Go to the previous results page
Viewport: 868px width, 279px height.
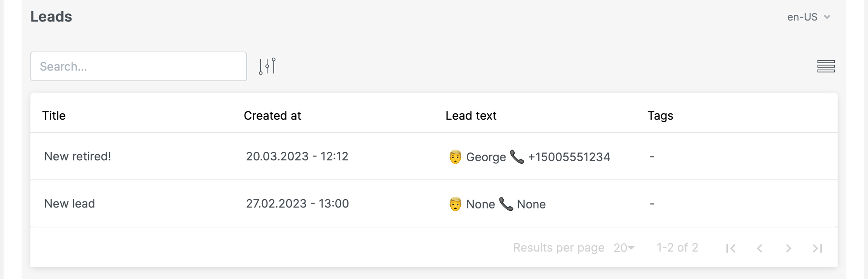coord(759,248)
